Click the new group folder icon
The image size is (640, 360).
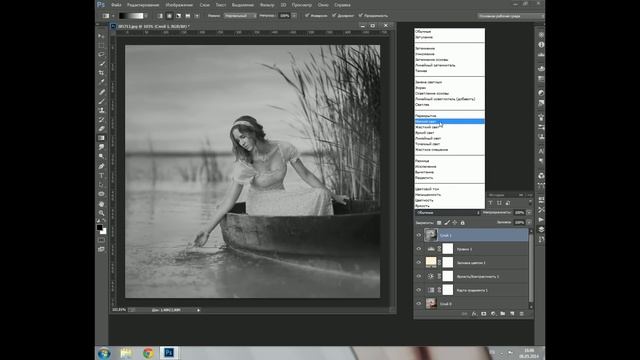tap(502, 314)
